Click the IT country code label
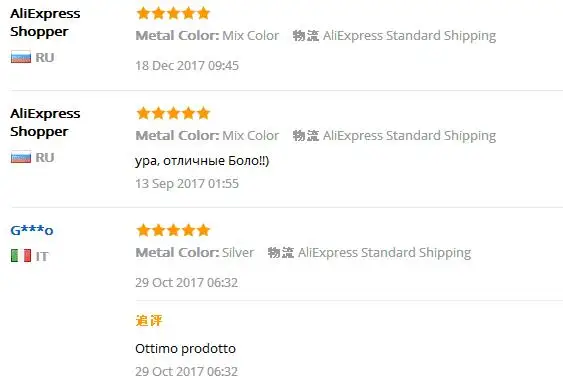563x384 pixels. (42, 256)
